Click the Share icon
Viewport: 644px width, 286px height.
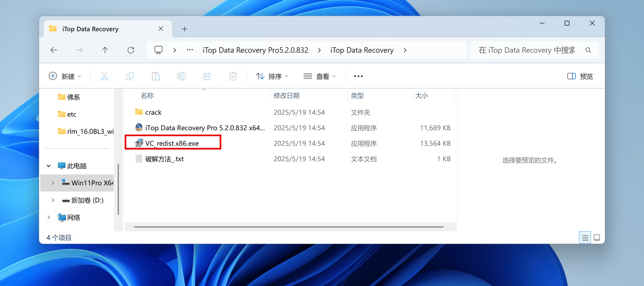207,76
